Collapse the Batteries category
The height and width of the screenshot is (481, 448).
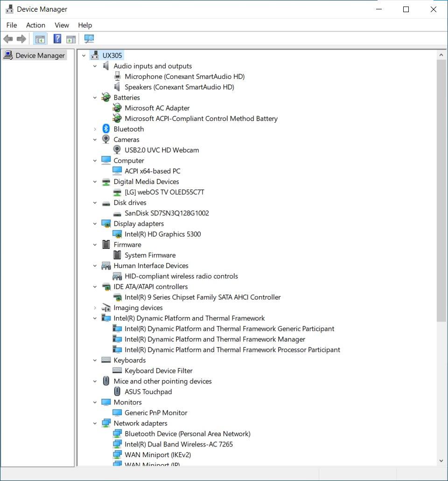click(x=95, y=98)
